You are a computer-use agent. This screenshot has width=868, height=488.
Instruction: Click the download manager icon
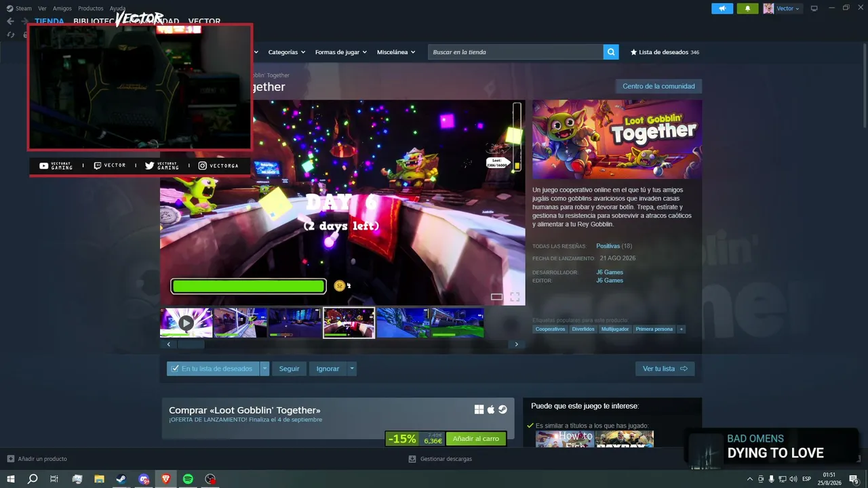[x=412, y=459]
